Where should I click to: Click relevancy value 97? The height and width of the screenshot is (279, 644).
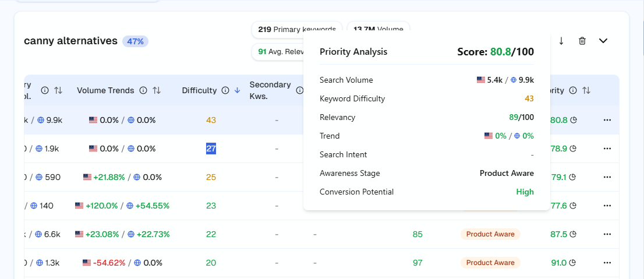[417, 263]
